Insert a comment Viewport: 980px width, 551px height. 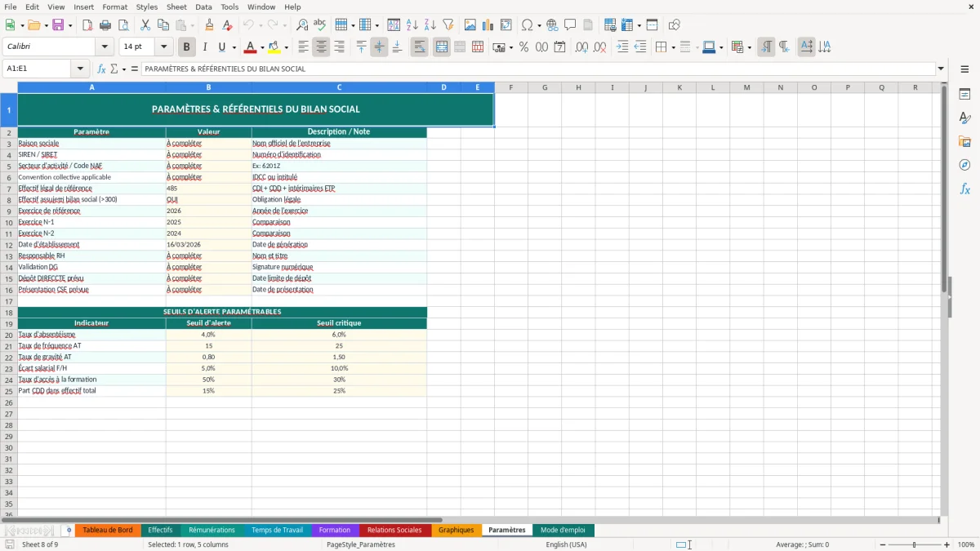[x=570, y=25]
